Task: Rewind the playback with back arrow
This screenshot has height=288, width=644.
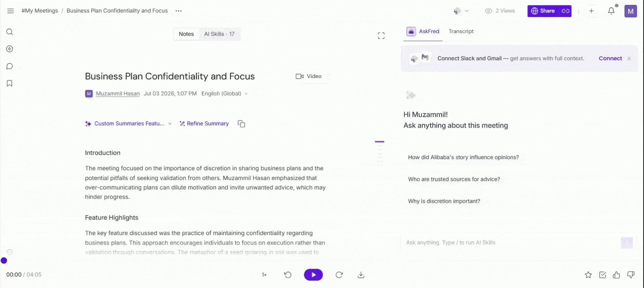Action: [288, 275]
